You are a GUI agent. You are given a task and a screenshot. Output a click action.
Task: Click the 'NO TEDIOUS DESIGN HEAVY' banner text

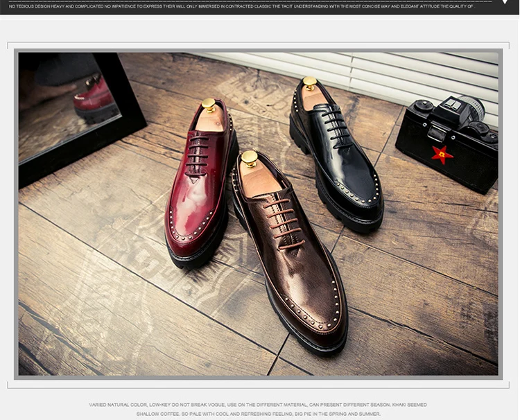[242, 6]
